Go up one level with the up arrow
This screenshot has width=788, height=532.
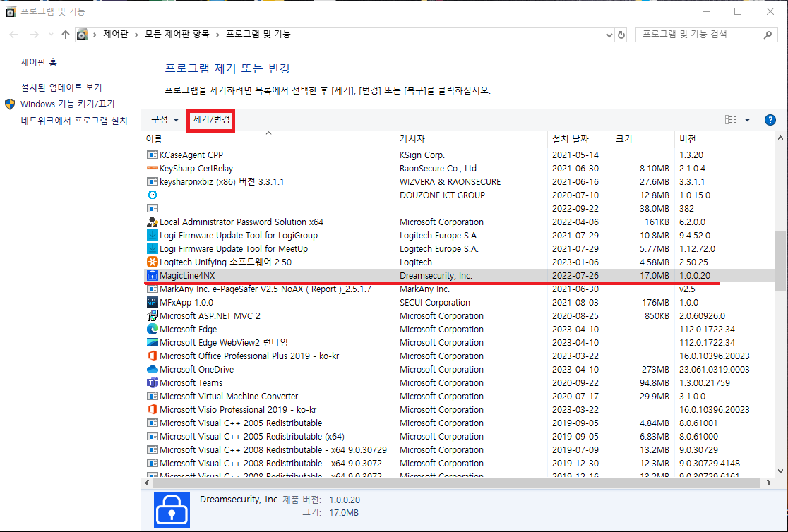pos(66,35)
